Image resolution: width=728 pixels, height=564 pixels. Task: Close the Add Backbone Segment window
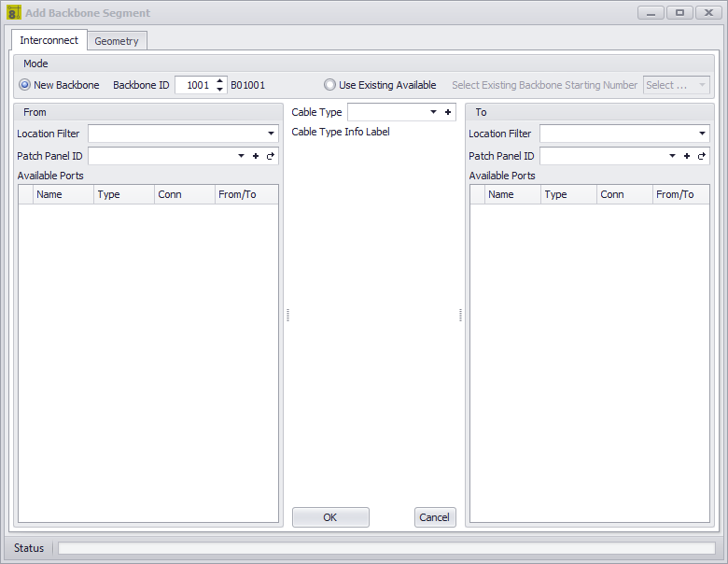pos(708,12)
